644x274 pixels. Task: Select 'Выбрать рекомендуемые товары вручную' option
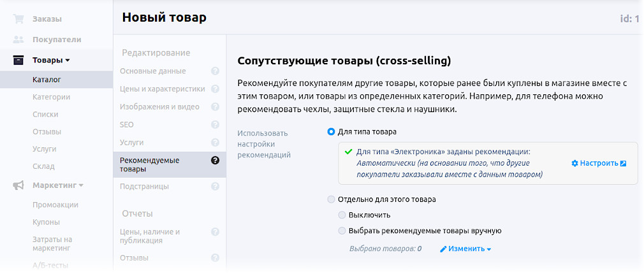[342, 231]
